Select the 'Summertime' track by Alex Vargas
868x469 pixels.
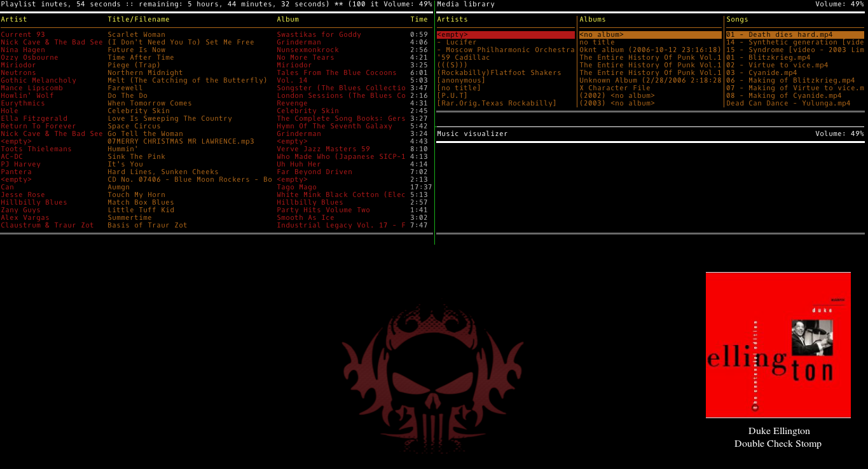tap(130, 218)
